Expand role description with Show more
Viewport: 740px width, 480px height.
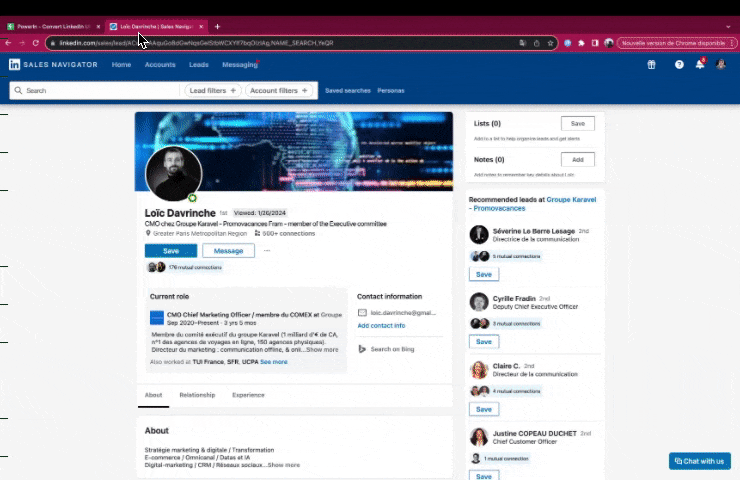pos(322,350)
